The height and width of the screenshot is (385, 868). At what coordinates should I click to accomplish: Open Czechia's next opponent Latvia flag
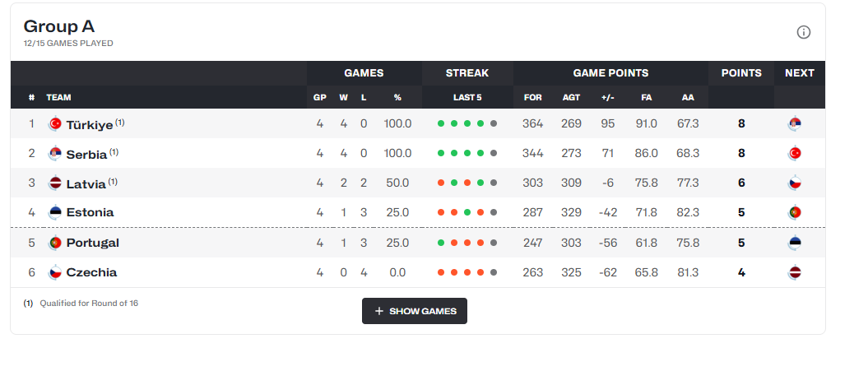[x=795, y=272]
